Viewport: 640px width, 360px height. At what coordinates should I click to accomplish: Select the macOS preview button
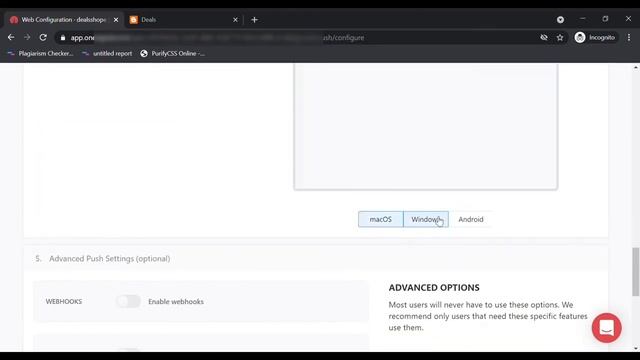pyautogui.click(x=380, y=219)
